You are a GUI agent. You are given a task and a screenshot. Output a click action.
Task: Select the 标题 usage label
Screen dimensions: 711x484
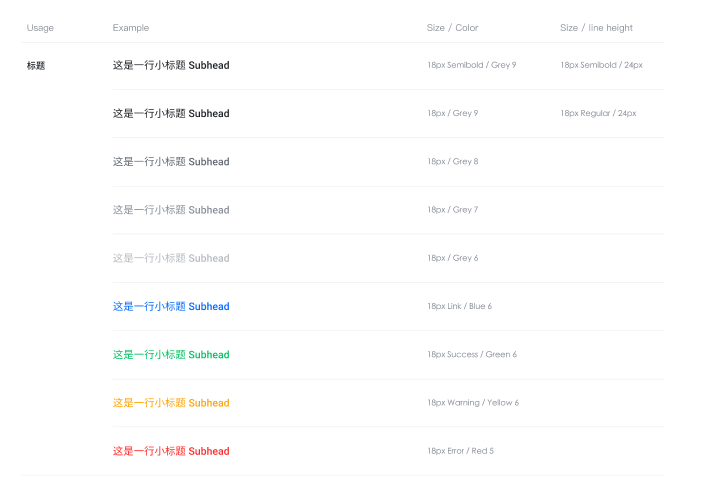(36, 66)
